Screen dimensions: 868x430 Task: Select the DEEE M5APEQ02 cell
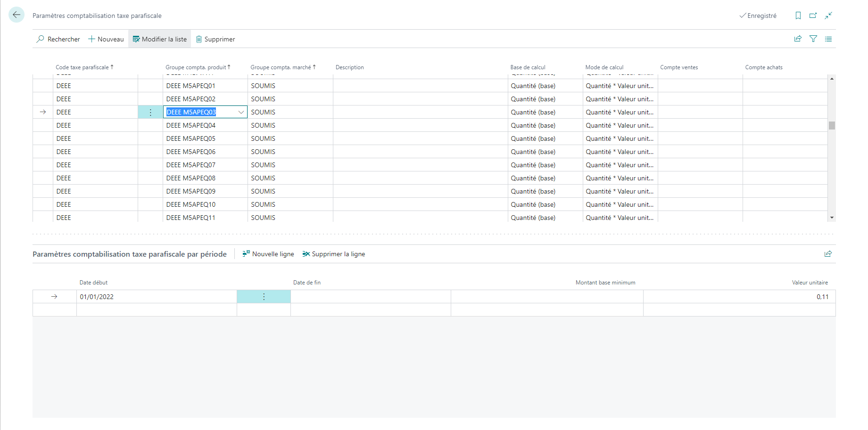[x=205, y=99]
